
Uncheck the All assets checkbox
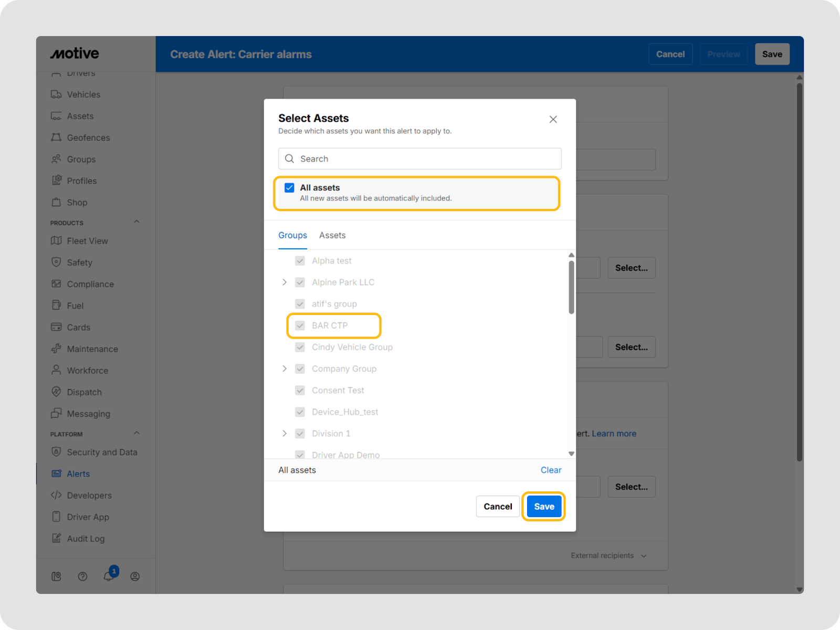coord(289,188)
